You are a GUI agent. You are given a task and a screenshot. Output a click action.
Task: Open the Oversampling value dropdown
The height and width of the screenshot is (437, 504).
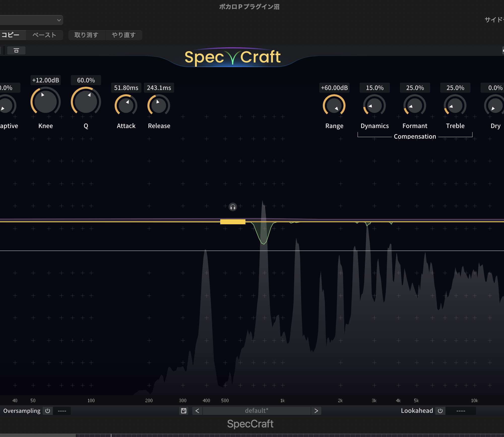point(62,411)
